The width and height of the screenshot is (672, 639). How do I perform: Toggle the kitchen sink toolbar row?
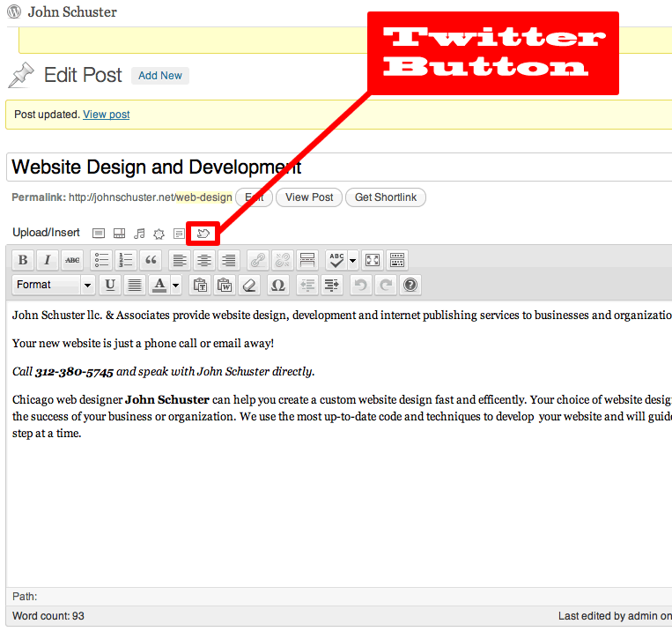pyautogui.click(x=397, y=260)
